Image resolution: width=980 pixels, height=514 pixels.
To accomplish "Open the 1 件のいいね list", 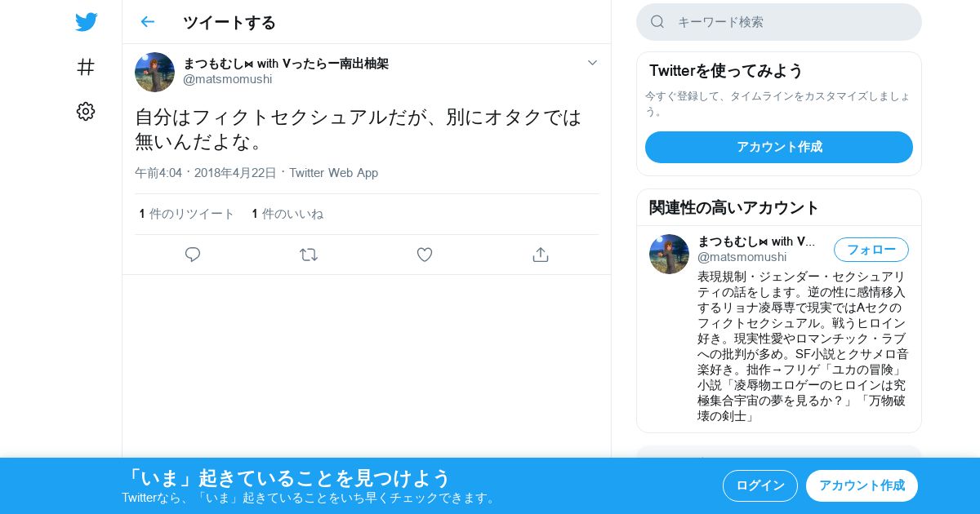I will coord(287,214).
